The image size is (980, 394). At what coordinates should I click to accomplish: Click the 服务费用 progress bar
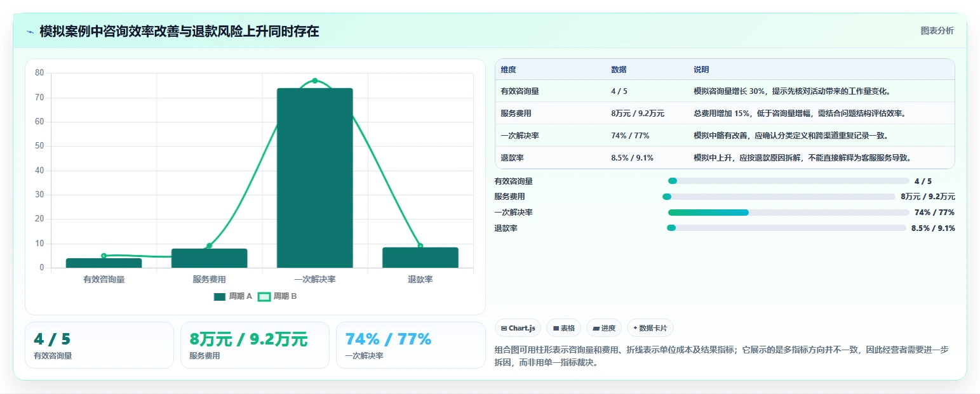click(779, 197)
